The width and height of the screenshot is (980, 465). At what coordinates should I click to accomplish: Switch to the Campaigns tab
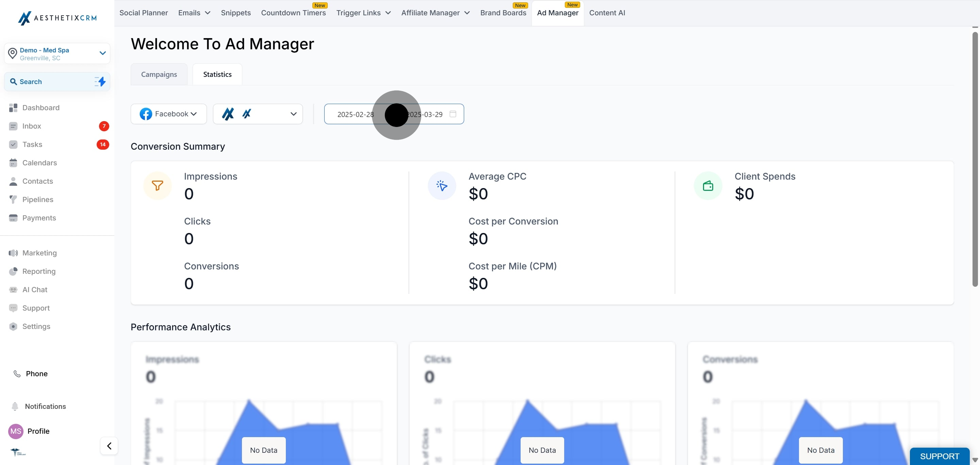click(x=159, y=74)
